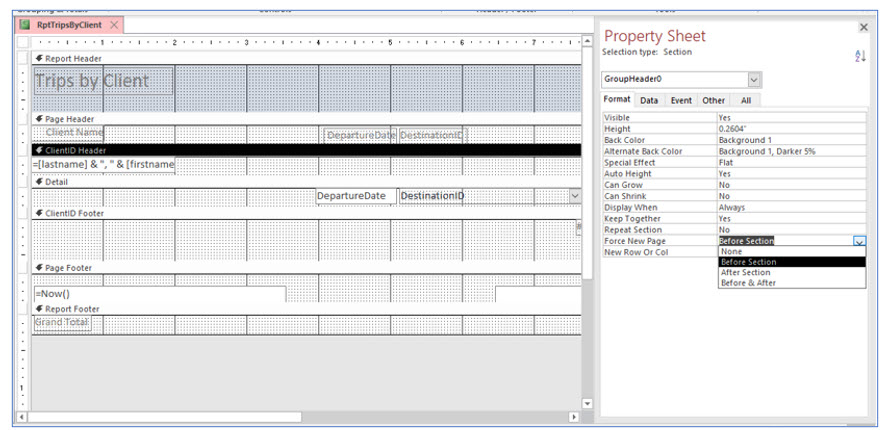Select the Detail section bar

tap(307, 182)
